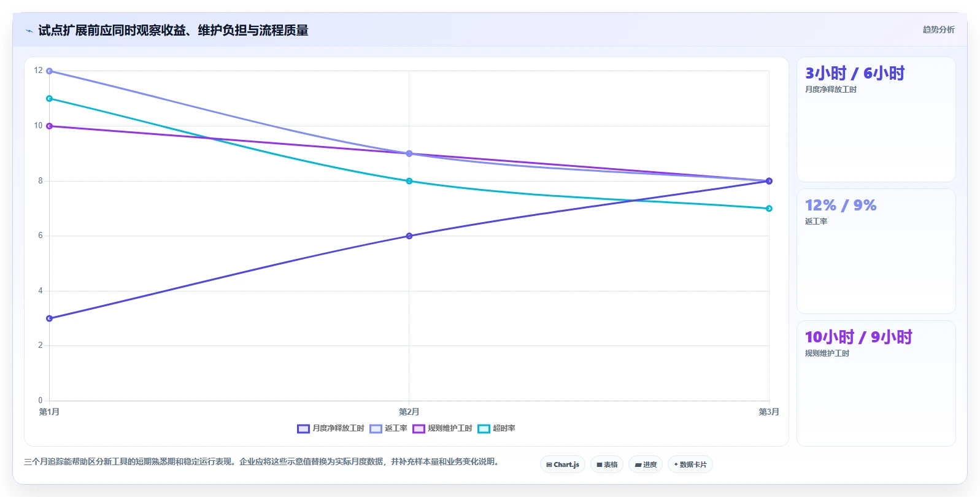The width and height of the screenshot is (980, 497).
Task: Select 超时率 data point at 第3月
Action: (x=769, y=209)
